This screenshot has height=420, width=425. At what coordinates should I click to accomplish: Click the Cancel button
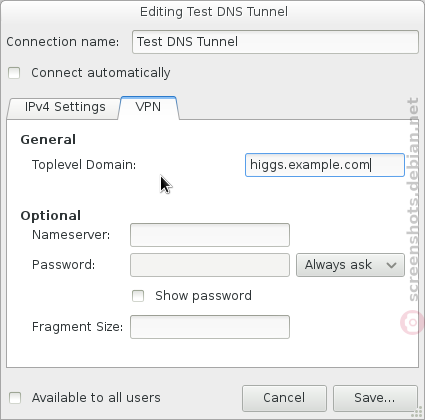284,398
